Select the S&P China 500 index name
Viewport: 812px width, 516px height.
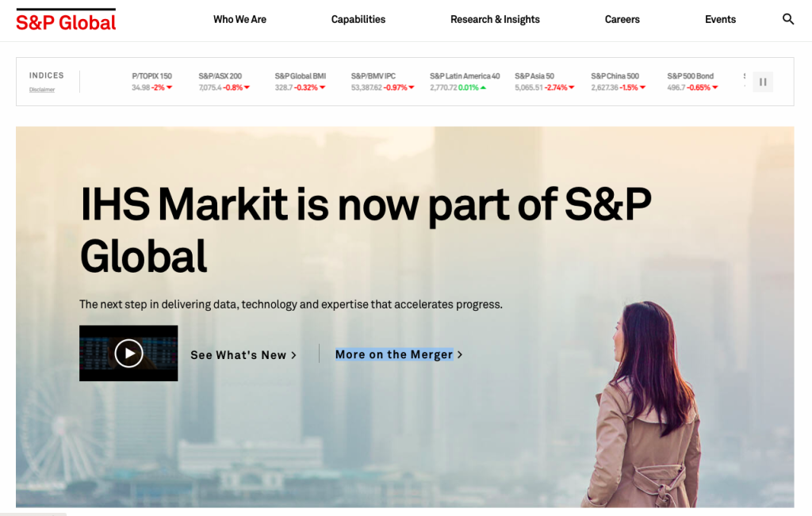(x=615, y=76)
